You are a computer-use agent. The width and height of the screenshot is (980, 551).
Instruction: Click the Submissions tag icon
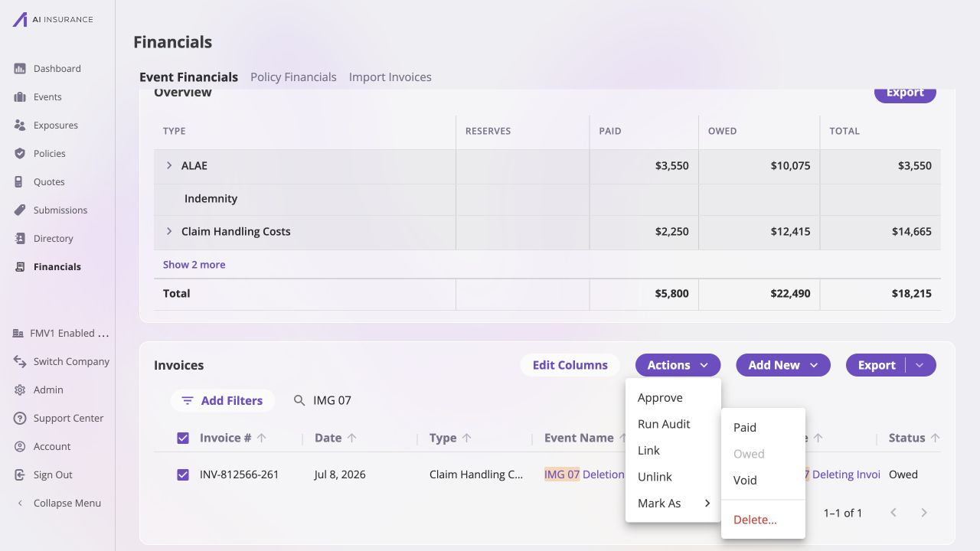tap(20, 210)
